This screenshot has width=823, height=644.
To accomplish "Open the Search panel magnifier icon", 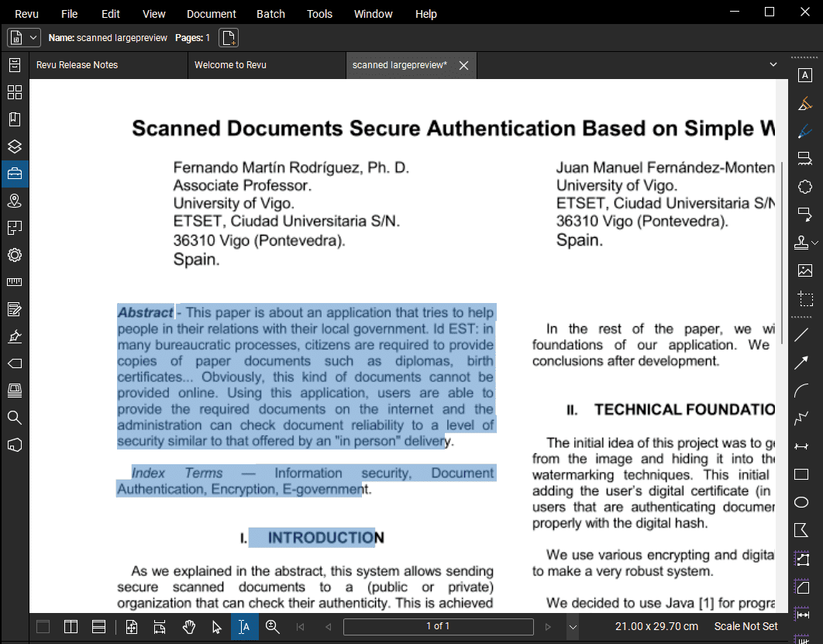I will point(14,418).
